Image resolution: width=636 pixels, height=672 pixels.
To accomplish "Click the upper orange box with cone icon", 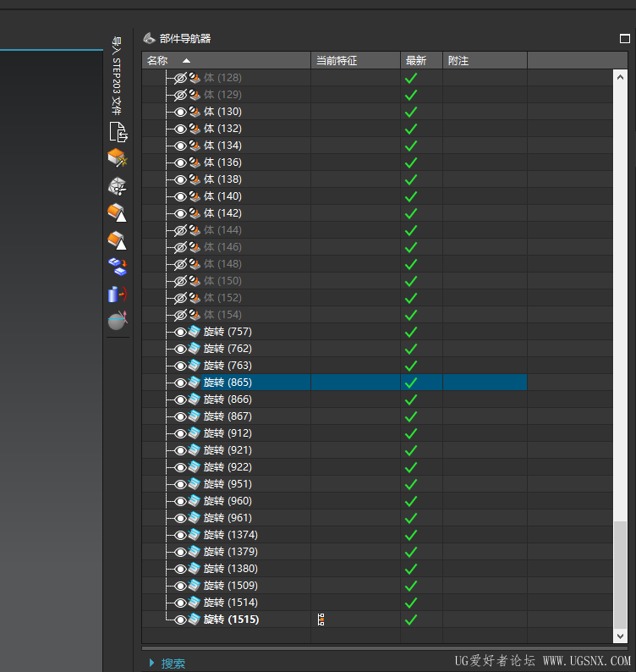I will pyautogui.click(x=118, y=213).
